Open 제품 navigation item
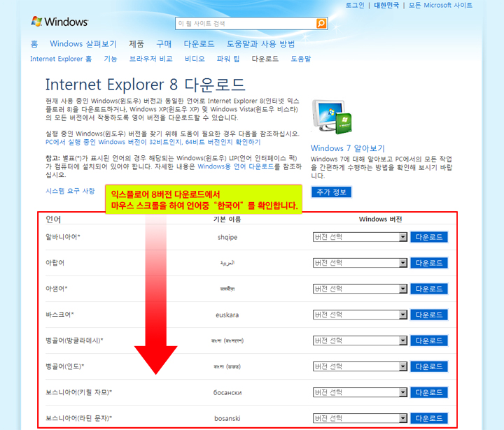The image size is (504, 430). point(136,43)
